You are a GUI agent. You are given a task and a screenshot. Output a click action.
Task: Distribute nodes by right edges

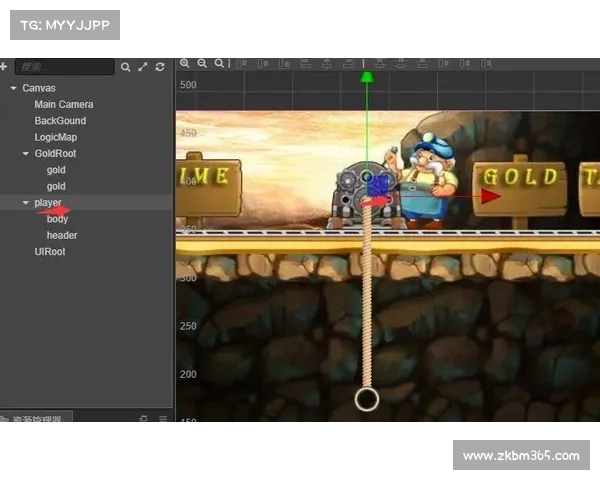[x=486, y=64]
